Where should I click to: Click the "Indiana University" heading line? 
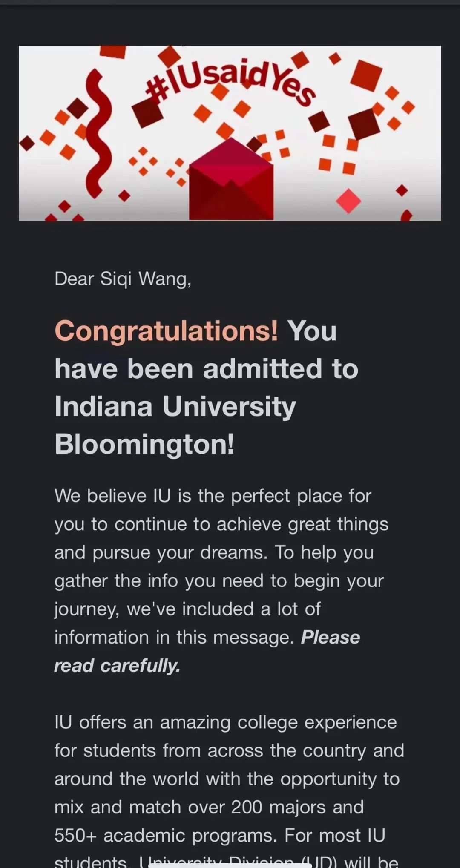pos(175,406)
